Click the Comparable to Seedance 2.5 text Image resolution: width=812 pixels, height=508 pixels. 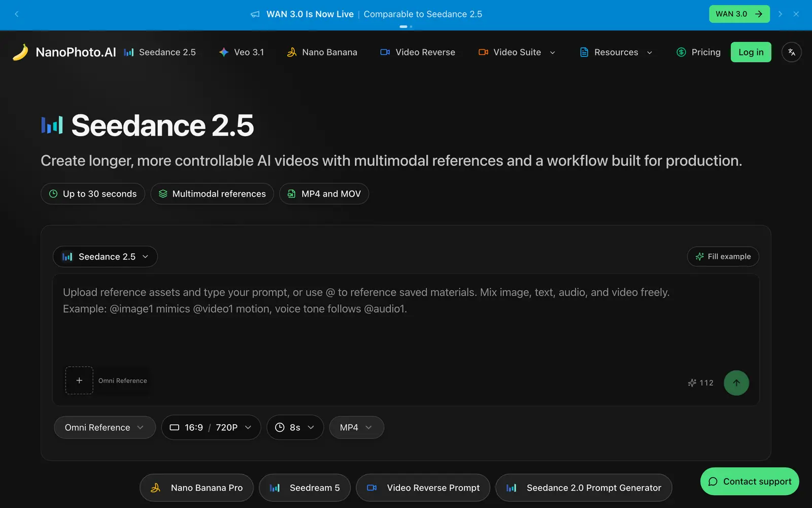423,14
